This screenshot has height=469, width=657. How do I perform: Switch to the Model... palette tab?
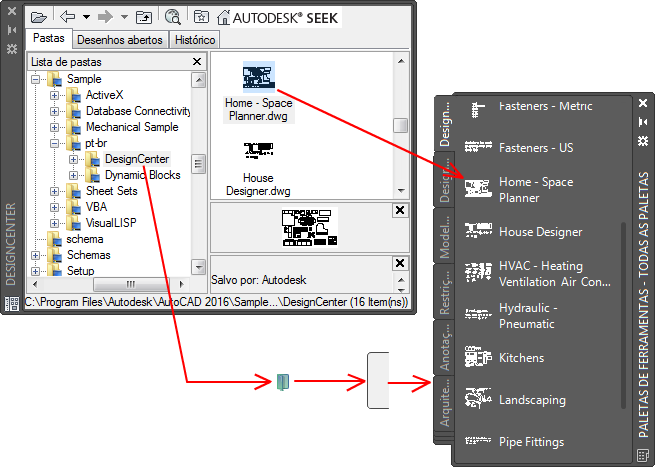(x=445, y=236)
